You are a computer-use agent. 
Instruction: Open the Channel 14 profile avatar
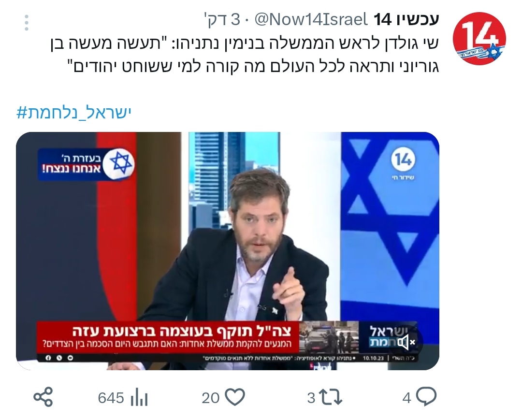click(479, 38)
